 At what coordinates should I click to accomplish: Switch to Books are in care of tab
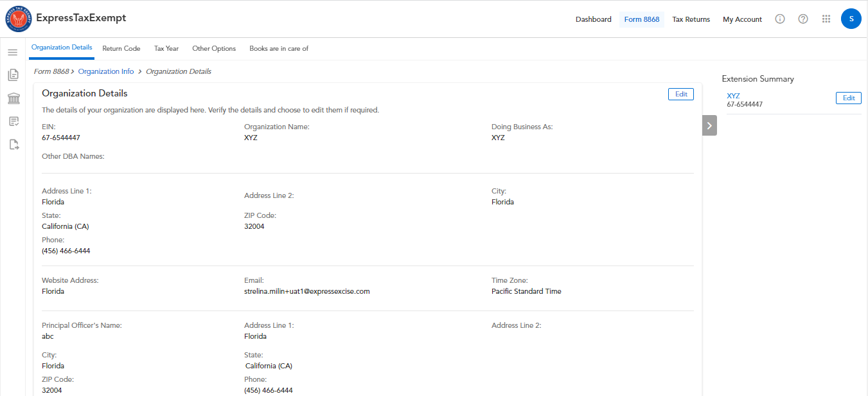(x=279, y=48)
